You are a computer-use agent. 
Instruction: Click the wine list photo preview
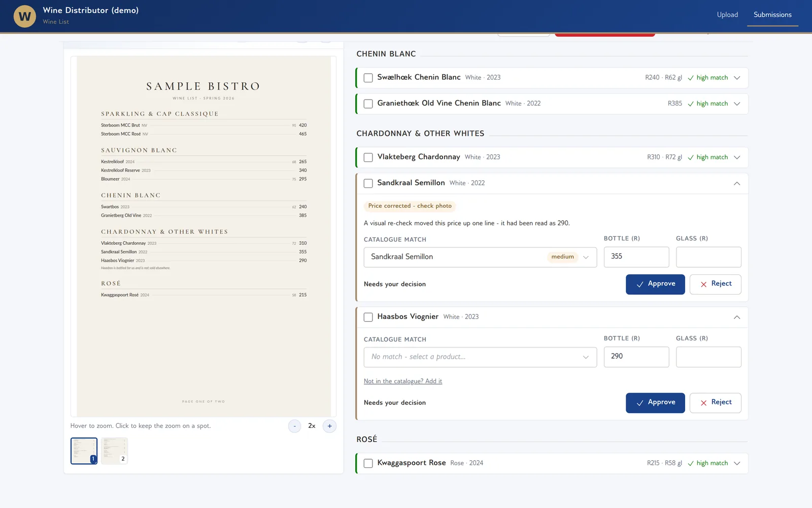[x=204, y=236]
